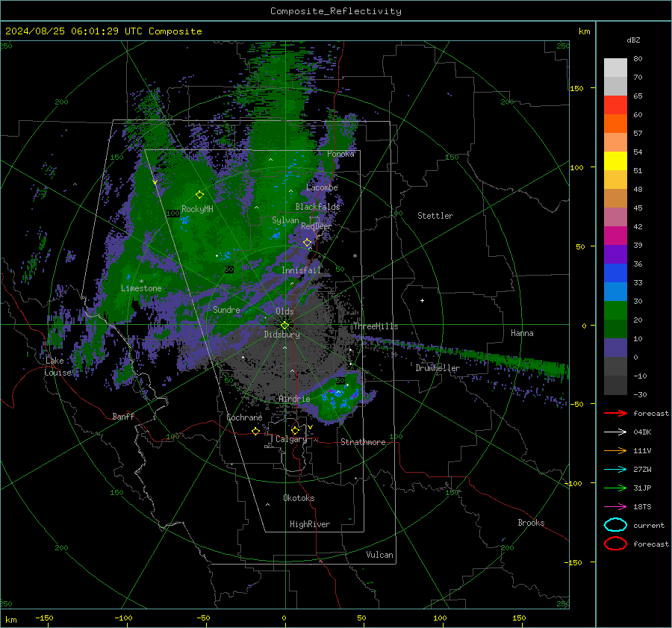Click the blue 36 dBZ color swatch
This screenshot has height=628, width=672.
[615, 273]
